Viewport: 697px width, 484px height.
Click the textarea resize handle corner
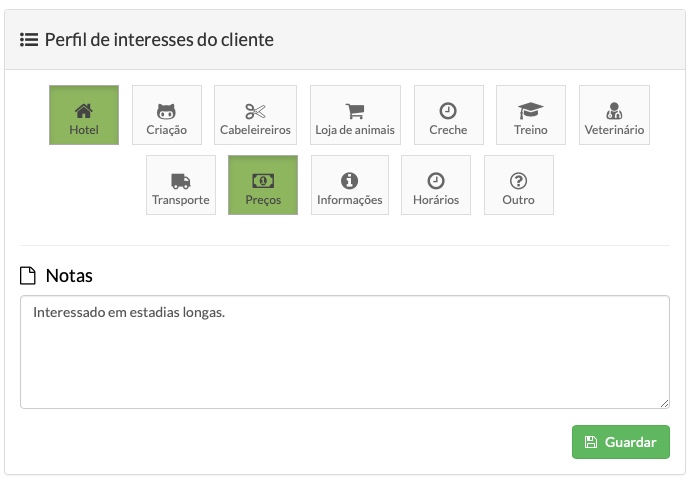665,403
